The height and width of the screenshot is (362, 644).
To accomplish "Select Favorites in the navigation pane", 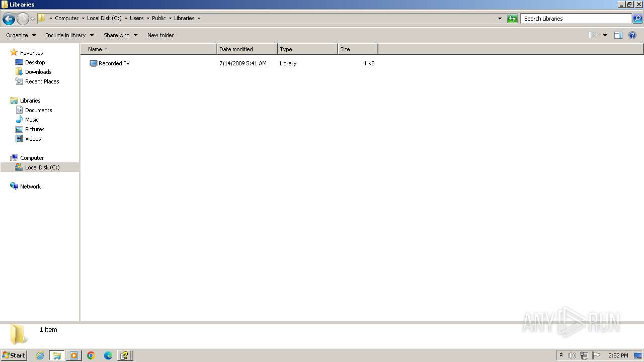I will tap(31, 53).
